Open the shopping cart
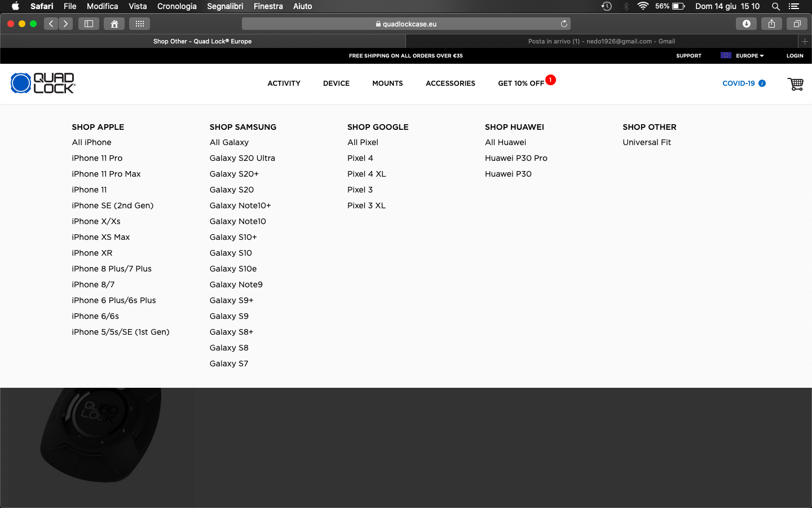 pyautogui.click(x=796, y=84)
